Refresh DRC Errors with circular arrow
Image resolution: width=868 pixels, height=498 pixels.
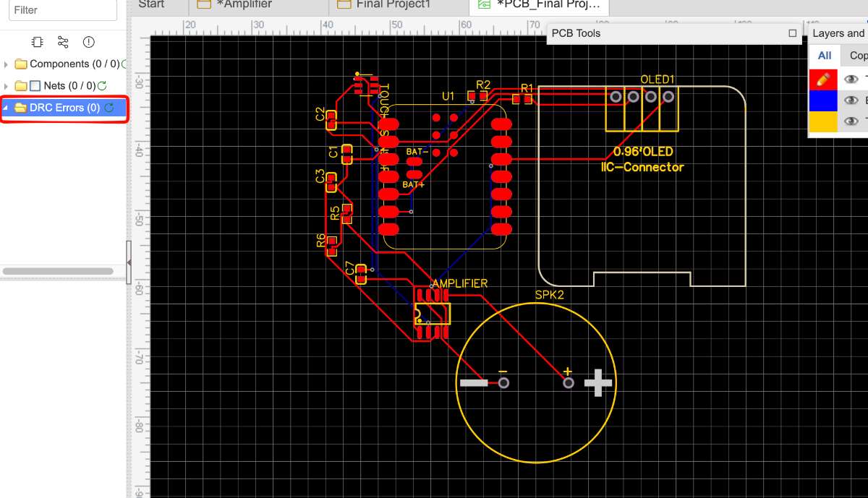[109, 108]
